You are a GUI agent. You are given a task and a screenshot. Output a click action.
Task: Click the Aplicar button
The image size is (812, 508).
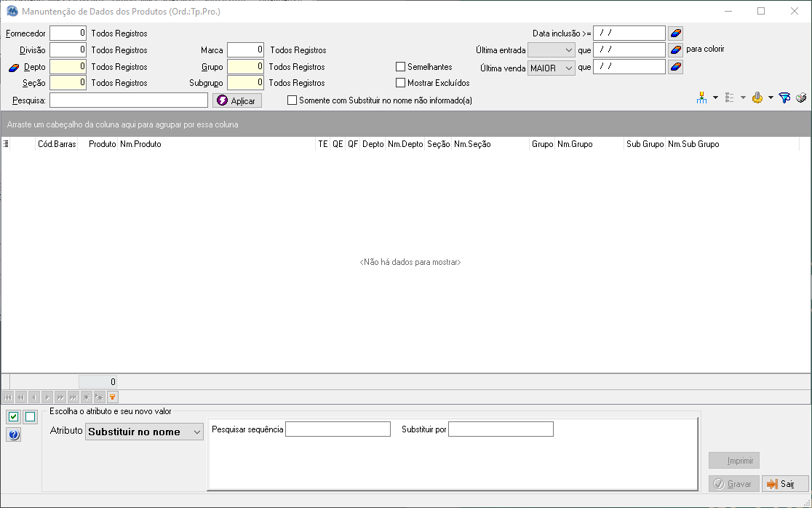237,100
